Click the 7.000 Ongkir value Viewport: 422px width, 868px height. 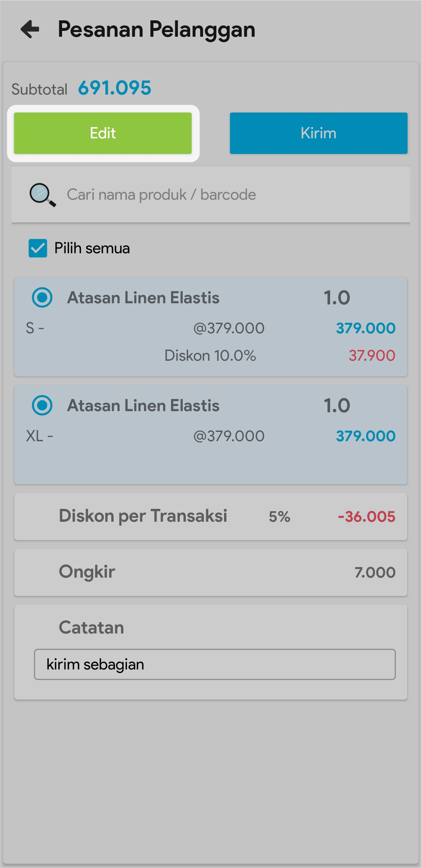pos(375,573)
